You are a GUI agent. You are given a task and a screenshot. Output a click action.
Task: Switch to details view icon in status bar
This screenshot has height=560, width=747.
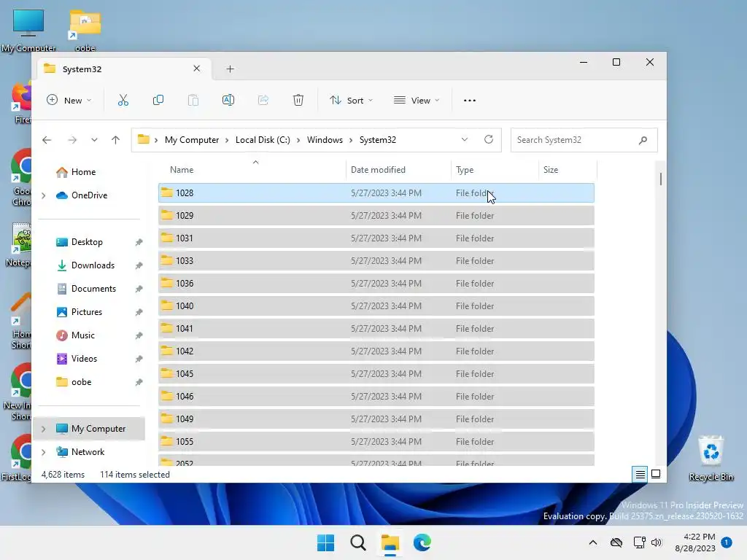point(640,474)
